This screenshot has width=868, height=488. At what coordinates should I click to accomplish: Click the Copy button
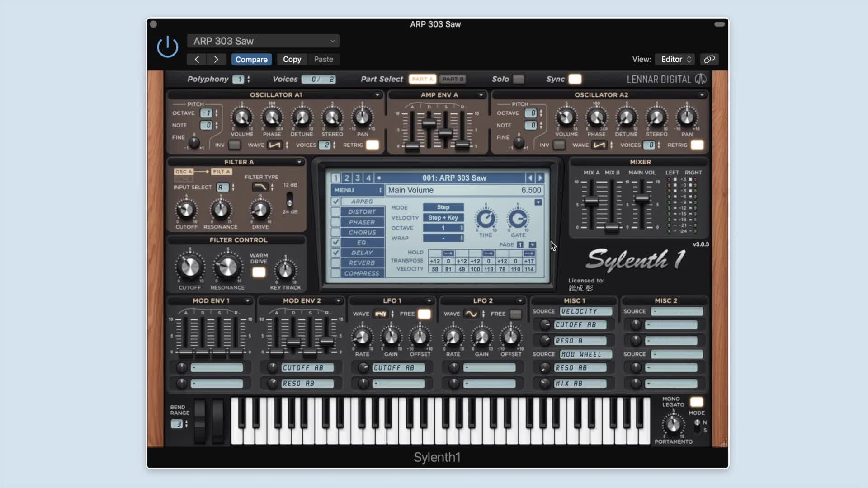click(x=292, y=59)
